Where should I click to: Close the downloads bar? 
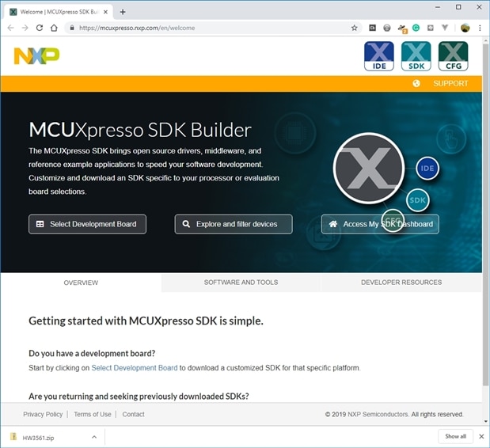tap(481, 436)
